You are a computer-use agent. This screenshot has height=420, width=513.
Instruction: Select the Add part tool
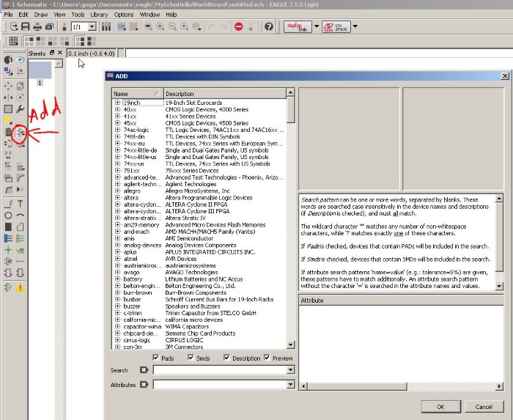[x=20, y=133]
